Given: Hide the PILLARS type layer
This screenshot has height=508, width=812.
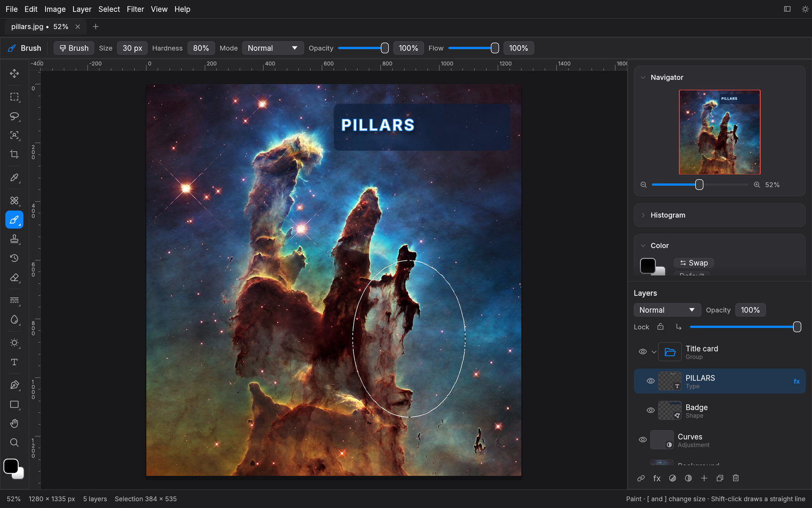Looking at the screenshot, I should pyautogui.click(x=651, y=381).
